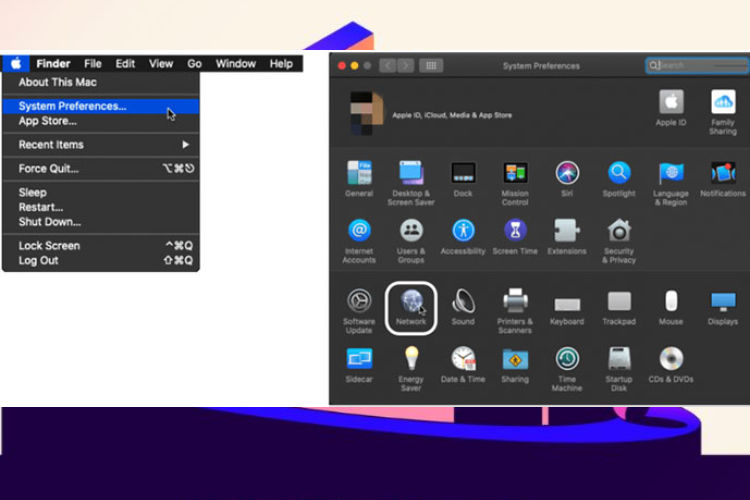Open Trackpad preferences
750x500 pixels.
tap(619, 307)
